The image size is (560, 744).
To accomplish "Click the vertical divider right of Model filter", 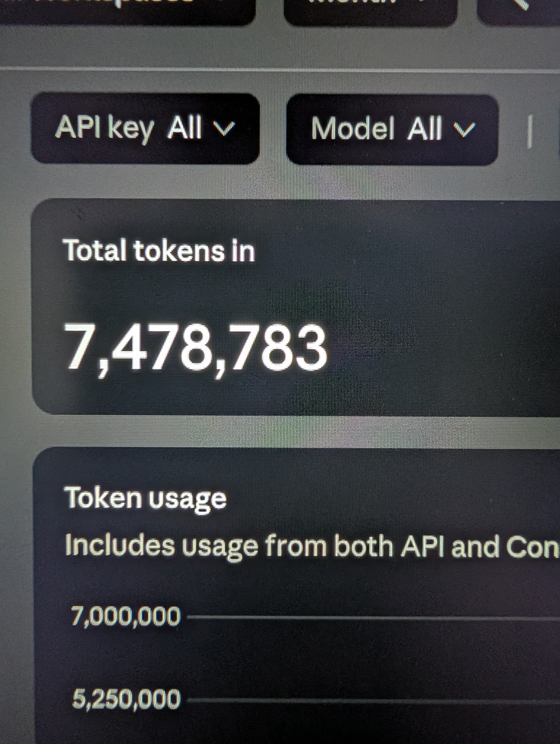I will coord(529,132).
